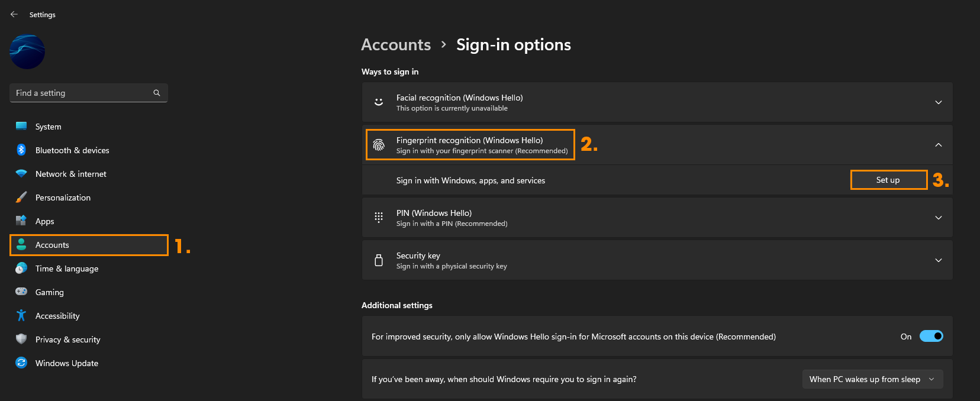This screenshot has height=401, width=980.
Task: Open Accessibility settings
Action: click(89, 316)
